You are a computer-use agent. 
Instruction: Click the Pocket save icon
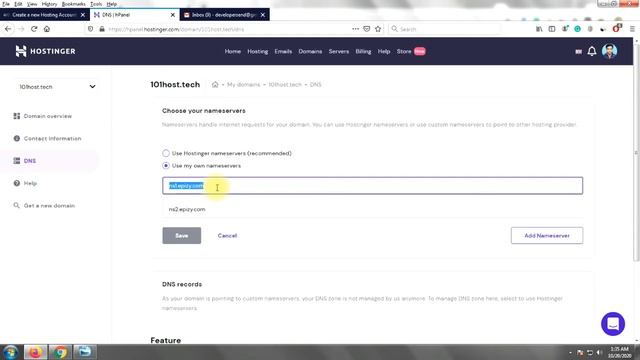pyautogui.click(x=367, y=29)
